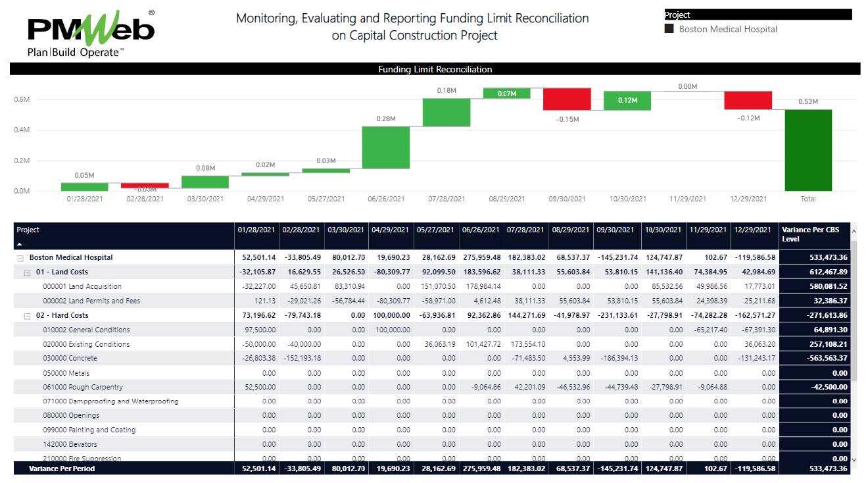Click the dark green Total bar

coord(808,150)
